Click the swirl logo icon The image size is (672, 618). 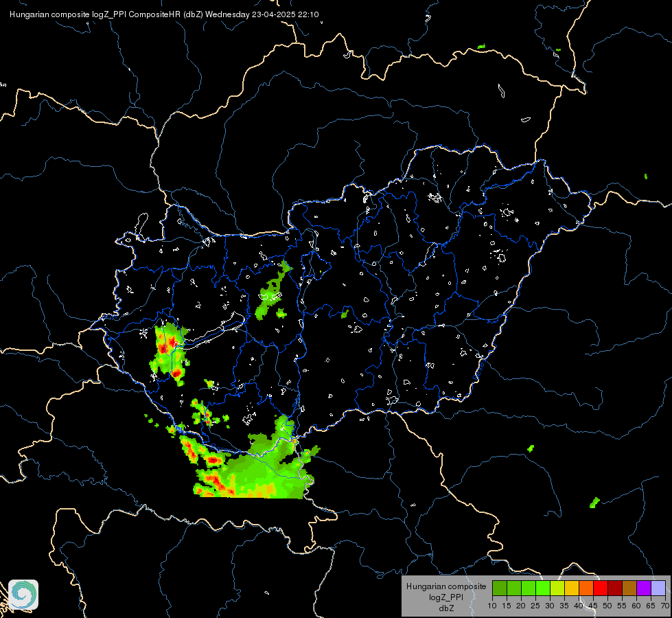click(x=23, y=595)
